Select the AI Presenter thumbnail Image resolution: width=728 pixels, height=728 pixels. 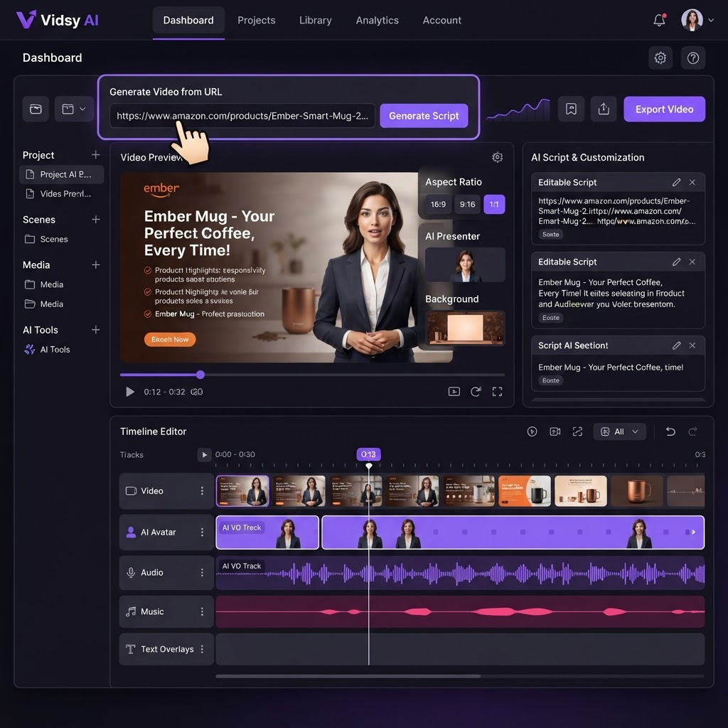pos(465,264)
